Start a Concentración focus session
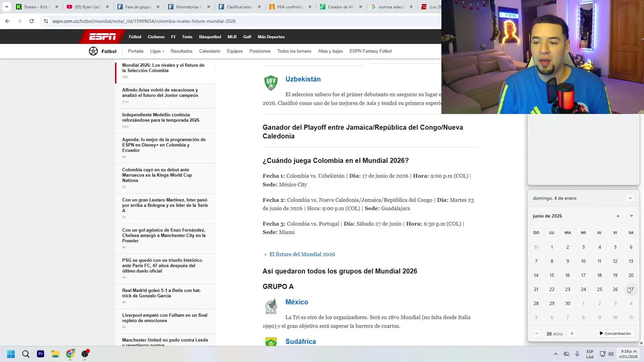644x362 pixels. coord(615,333)
